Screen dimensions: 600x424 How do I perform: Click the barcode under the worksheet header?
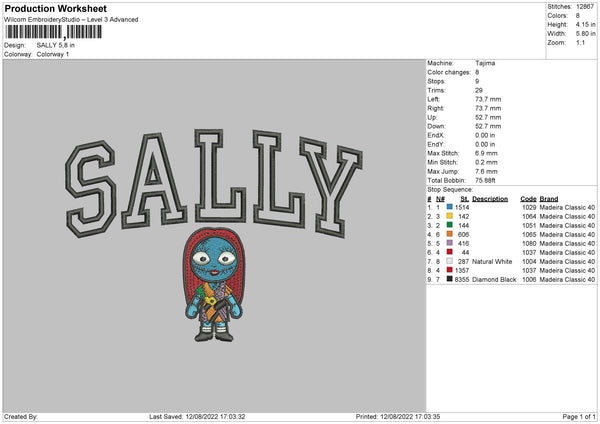tap(54, 32)
